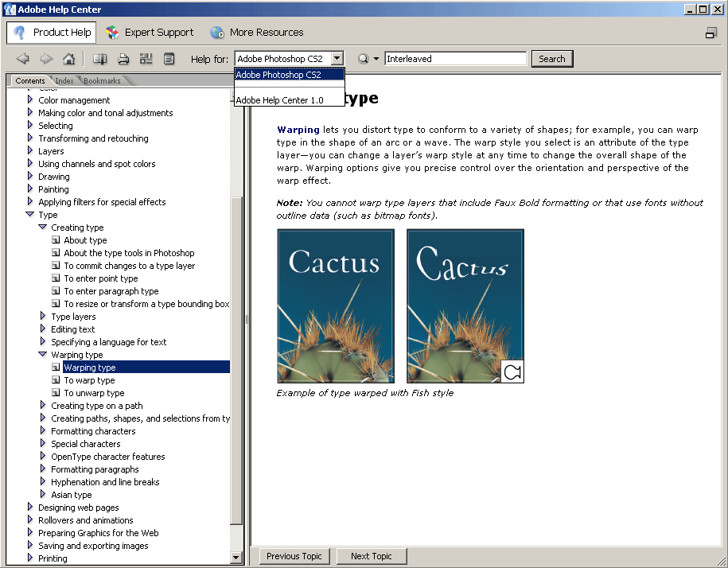728x568 pixels.
Task: Click the Search button
Action: tap(552, 59)
